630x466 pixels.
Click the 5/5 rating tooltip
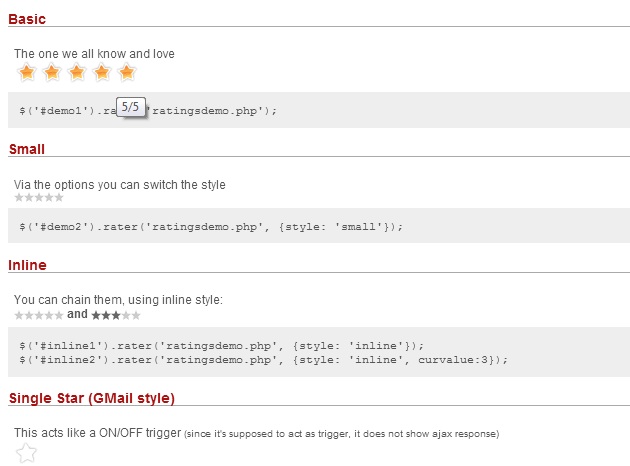pos(132,106)
